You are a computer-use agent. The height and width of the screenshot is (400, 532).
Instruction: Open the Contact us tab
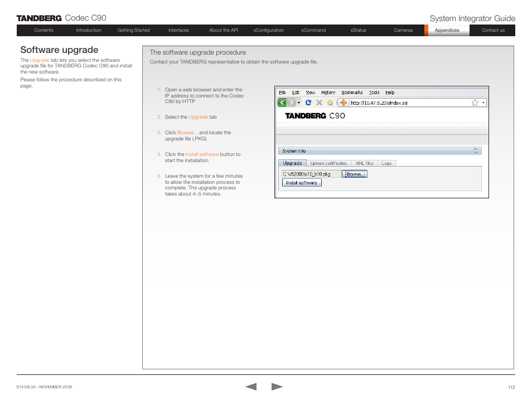[x=493, y=30]
